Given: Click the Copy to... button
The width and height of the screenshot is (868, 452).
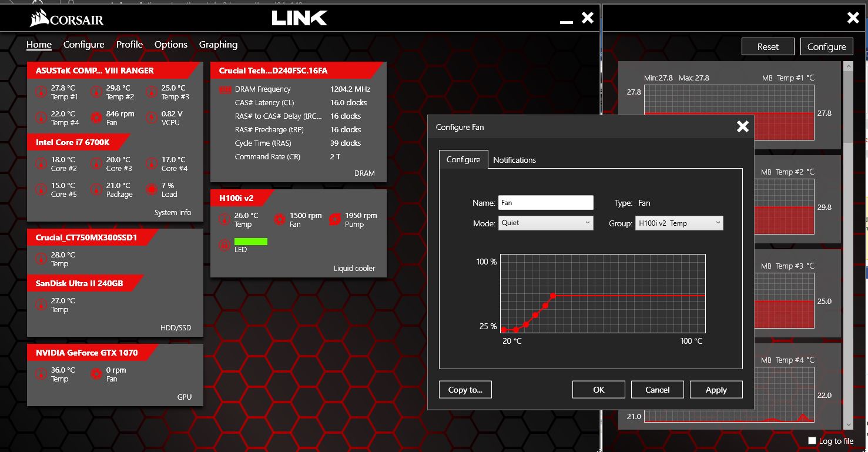Looking at the screenshot, I should point(465,390).
